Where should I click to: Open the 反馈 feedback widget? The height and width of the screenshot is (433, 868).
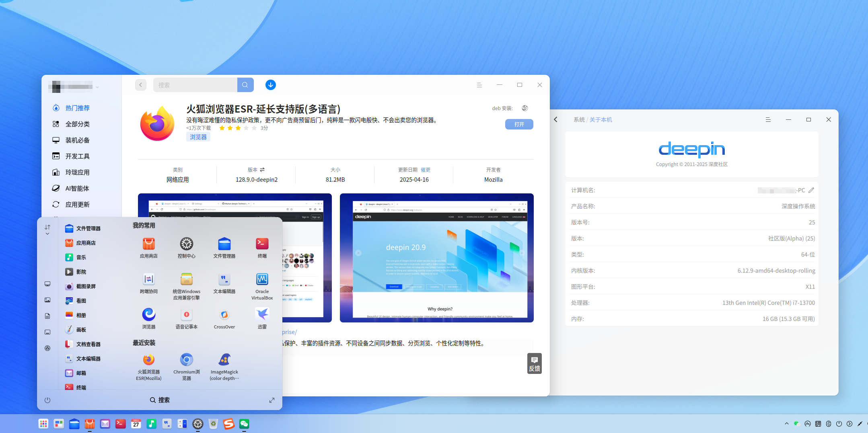pyautogui.click(x=534, y=363)
